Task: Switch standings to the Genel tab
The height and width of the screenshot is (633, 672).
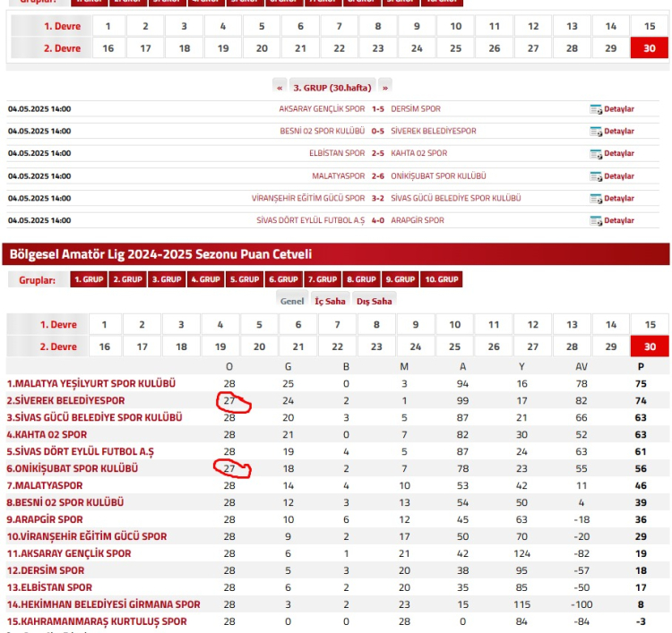Action: click(x=292, y=302)
